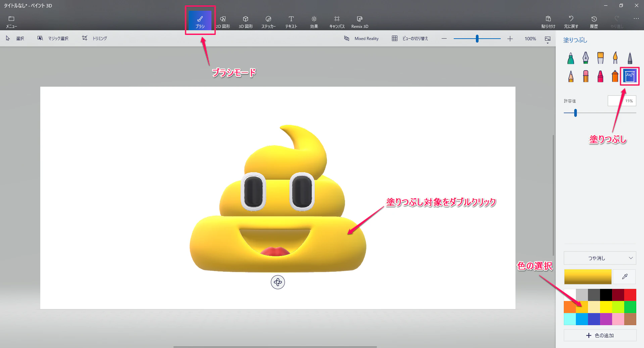Choose the 選択 tool
Viewport: 644px width, 348px height.
click(15, 38)
